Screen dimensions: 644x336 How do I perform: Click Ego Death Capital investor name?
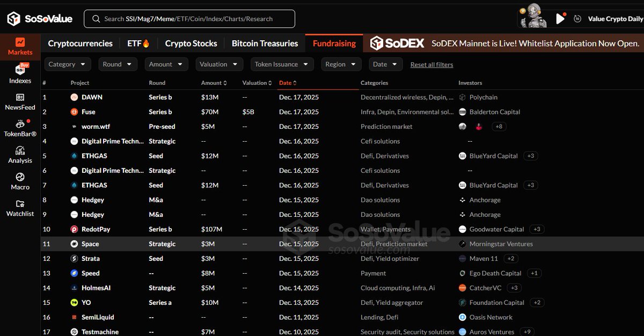495,273
